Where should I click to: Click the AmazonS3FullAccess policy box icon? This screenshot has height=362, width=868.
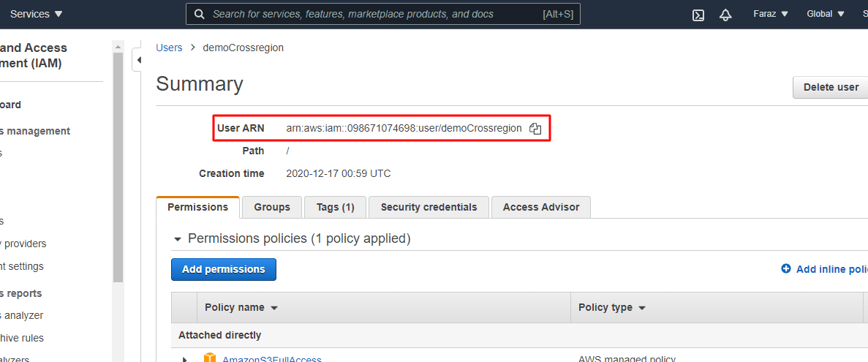(x=211, y=358)
